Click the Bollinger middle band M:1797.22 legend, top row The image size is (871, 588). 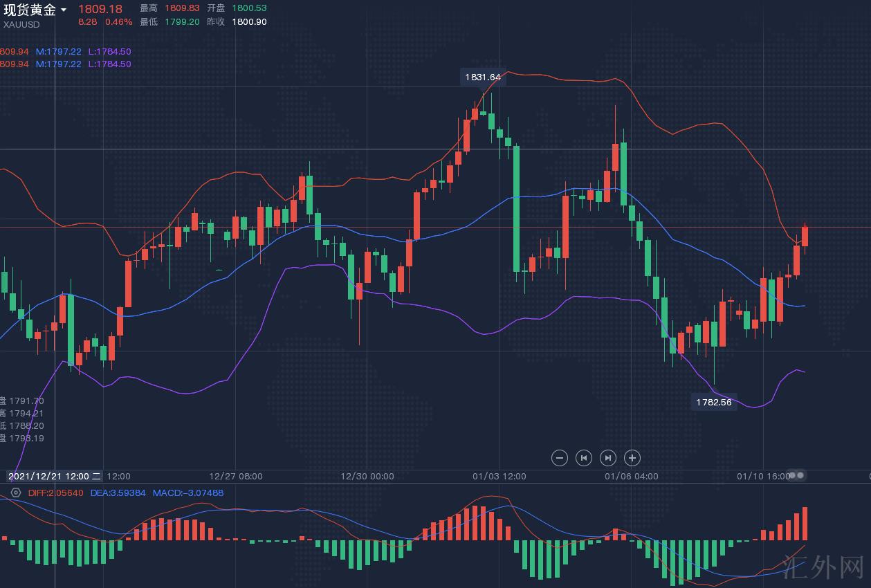coord(59,52)
